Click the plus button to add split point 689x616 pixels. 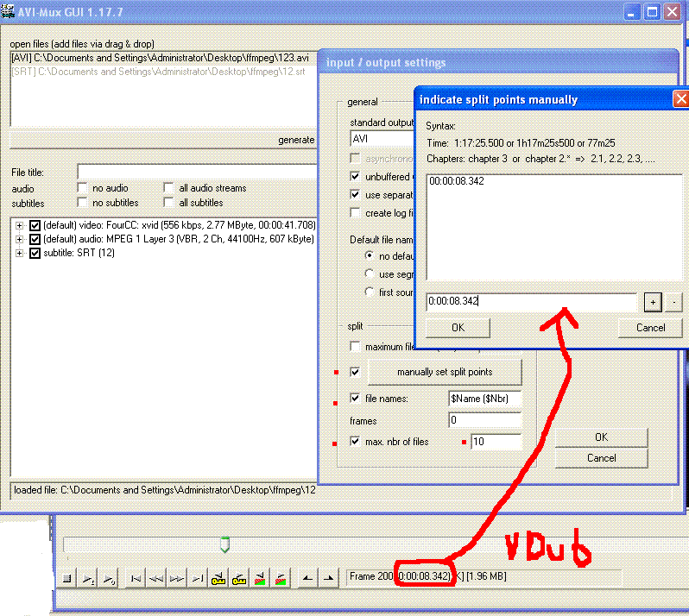coord(653,302)
